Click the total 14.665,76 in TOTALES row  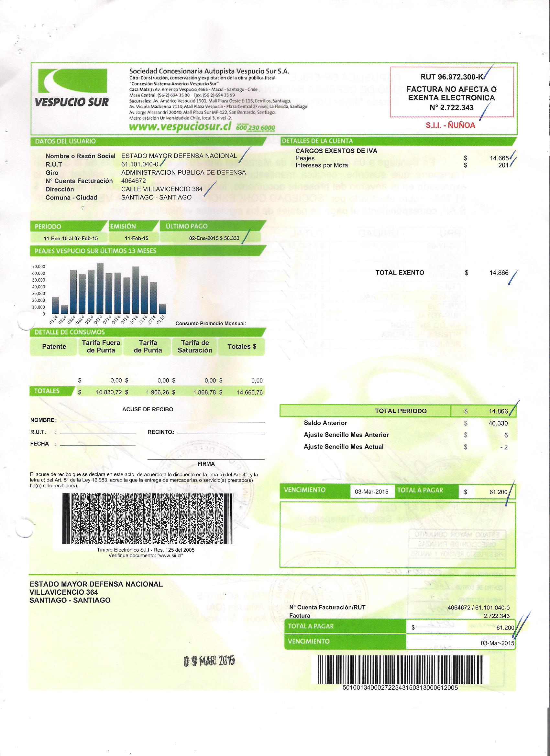[x=250, y=393]
